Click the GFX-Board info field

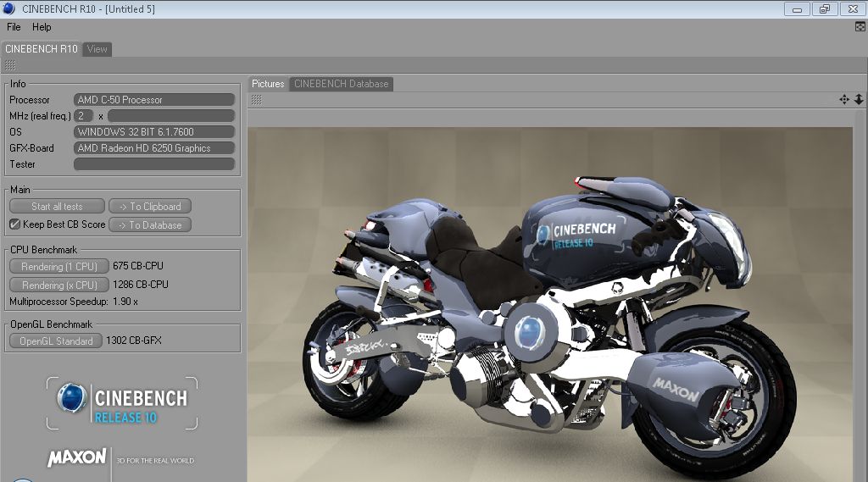point(154,147)
